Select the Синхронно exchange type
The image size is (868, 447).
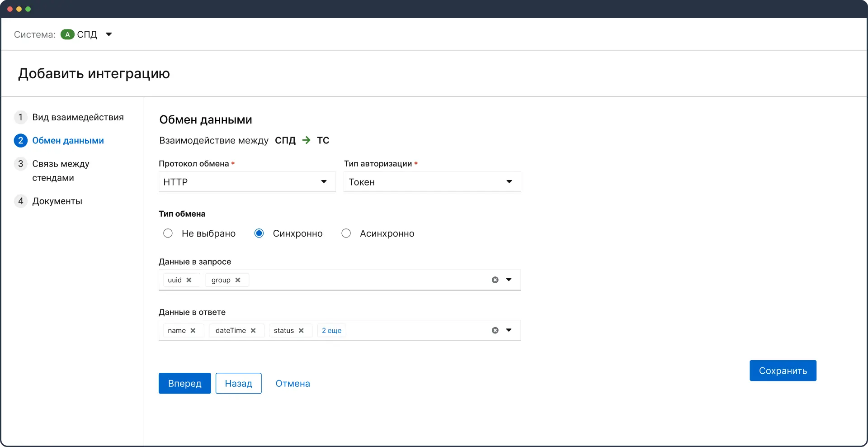click(259, 233)
